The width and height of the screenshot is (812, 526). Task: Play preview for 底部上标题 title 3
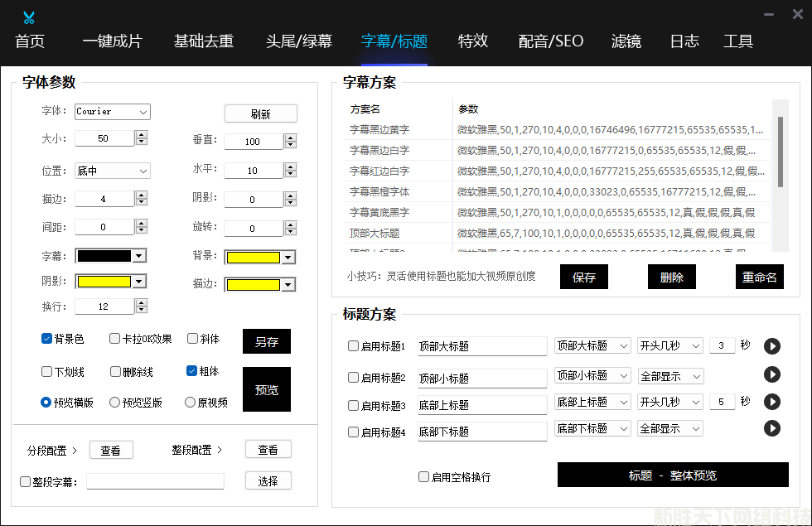point(772,402)
